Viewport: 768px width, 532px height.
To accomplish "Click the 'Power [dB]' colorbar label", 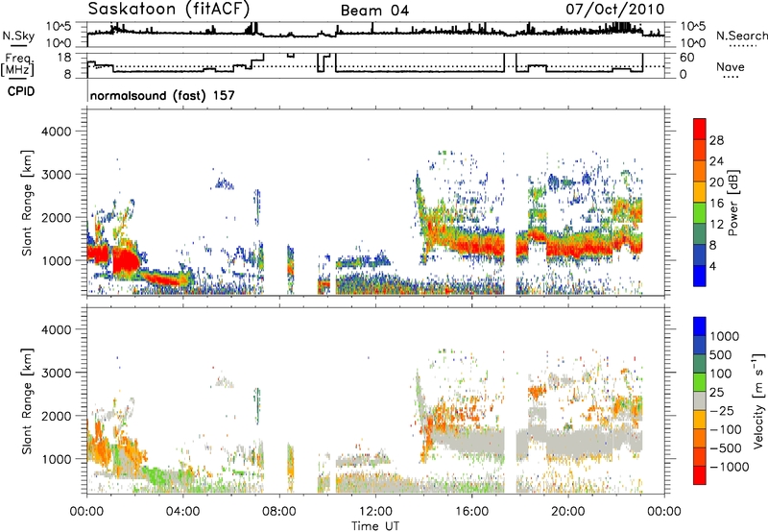I will point(732,203).
